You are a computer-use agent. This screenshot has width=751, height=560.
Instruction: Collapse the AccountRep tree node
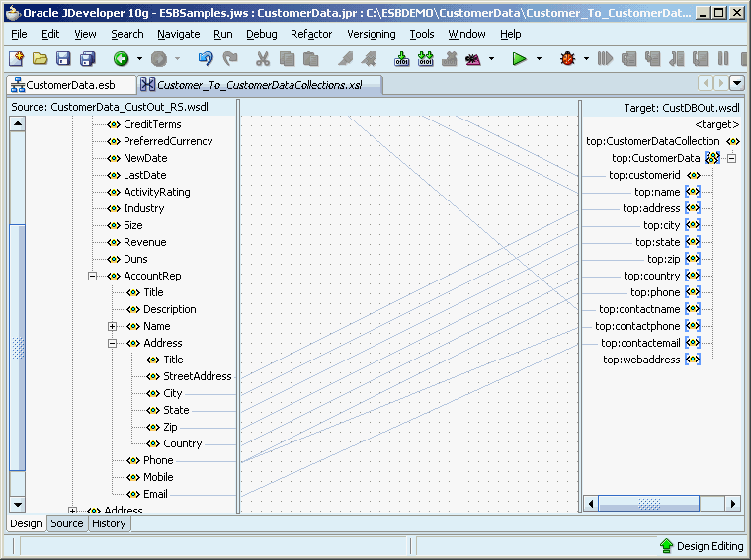pos(92,276)
